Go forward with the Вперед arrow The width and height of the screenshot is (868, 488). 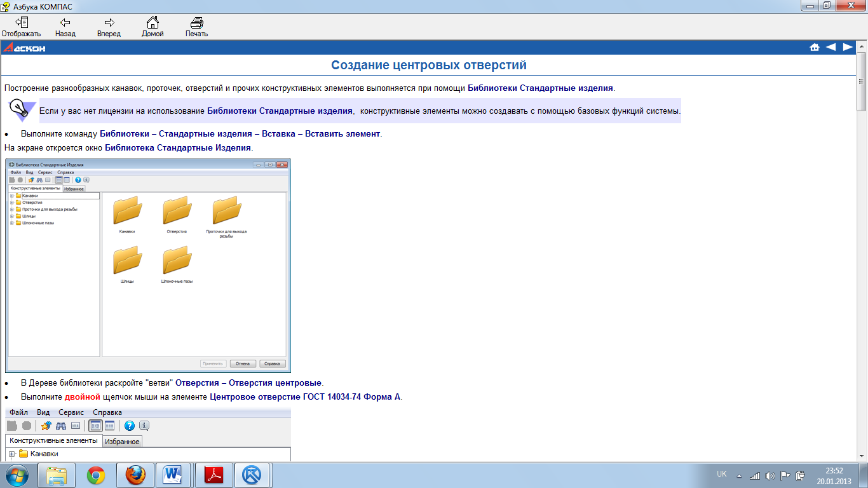pyautogui.click(x=109, y=22)
